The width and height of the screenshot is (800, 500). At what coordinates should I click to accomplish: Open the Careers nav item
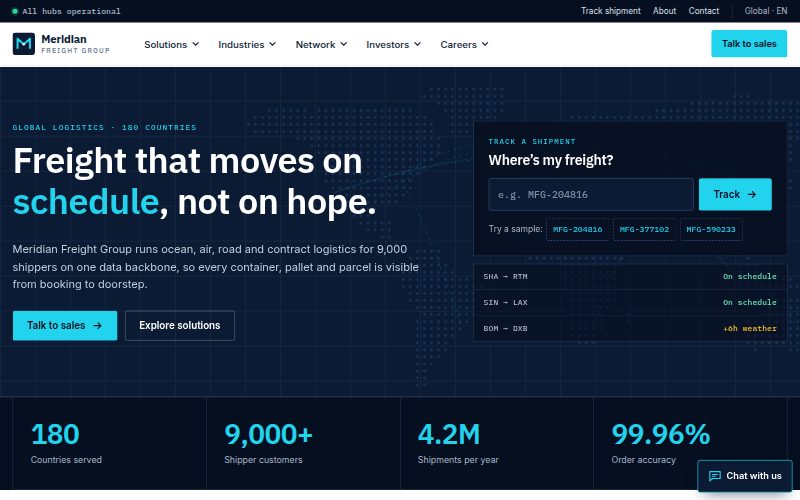(464, 44)
